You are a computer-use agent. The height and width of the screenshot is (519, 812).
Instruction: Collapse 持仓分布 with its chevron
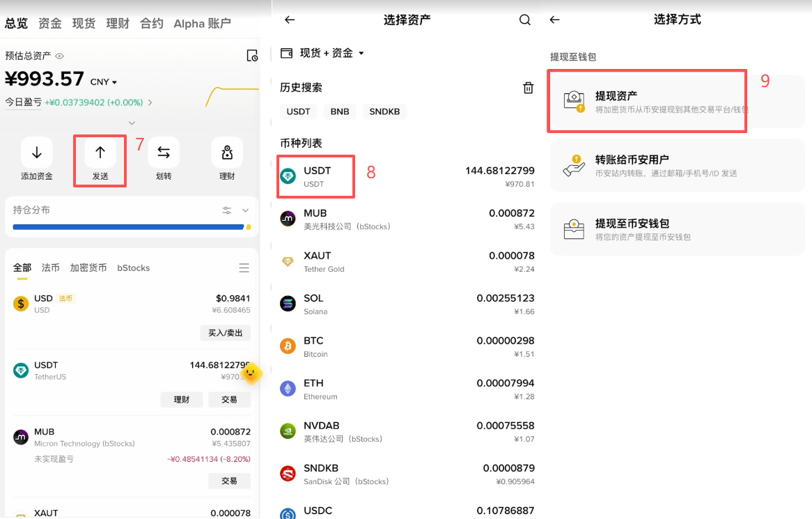(245, 210)
